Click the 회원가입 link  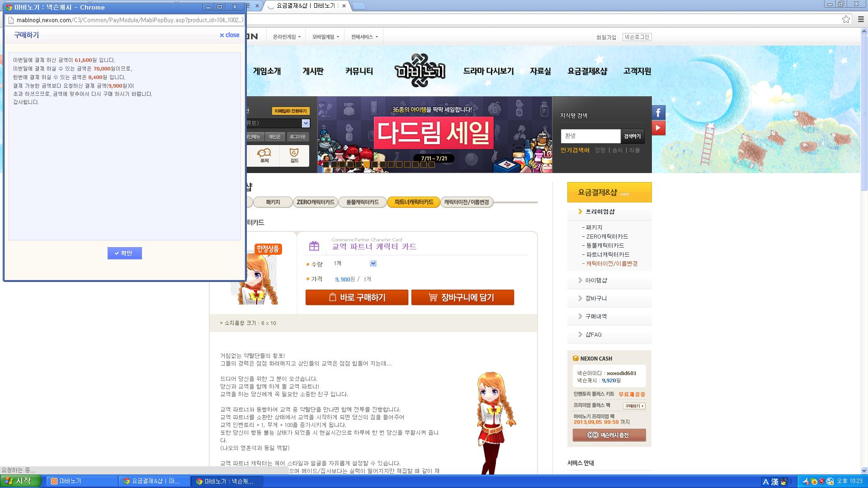point(606,37)
